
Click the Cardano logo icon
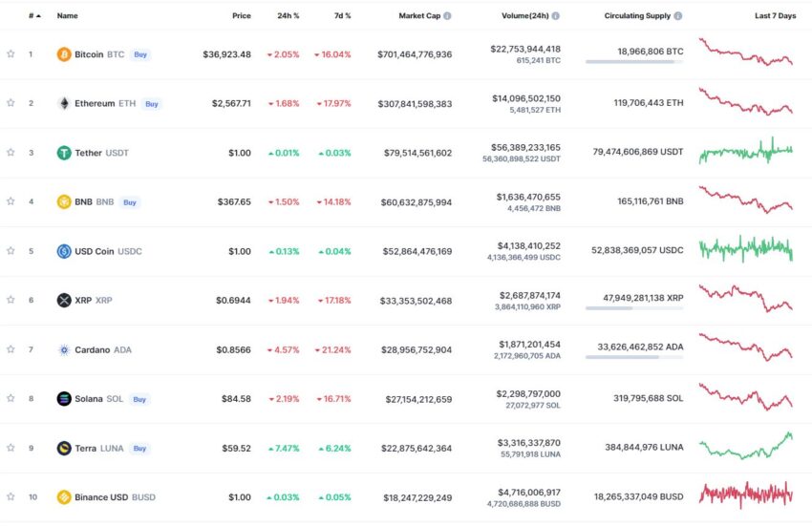64,350
